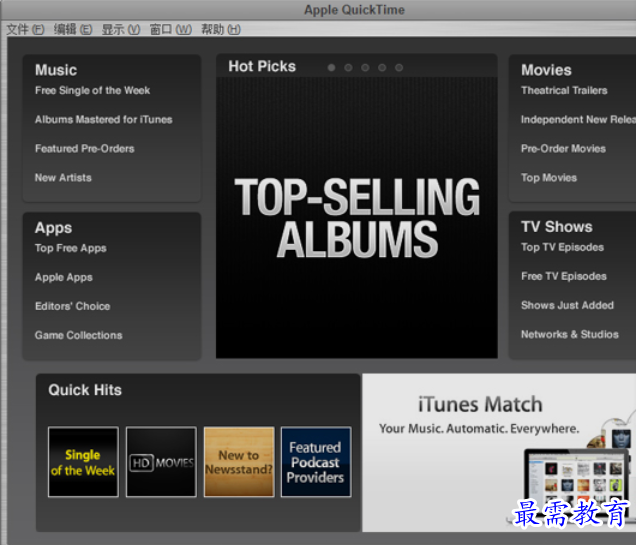Click the Movies section heading
Screen dimensions: 636x545
pyautogui.click(x=546, y=70)
